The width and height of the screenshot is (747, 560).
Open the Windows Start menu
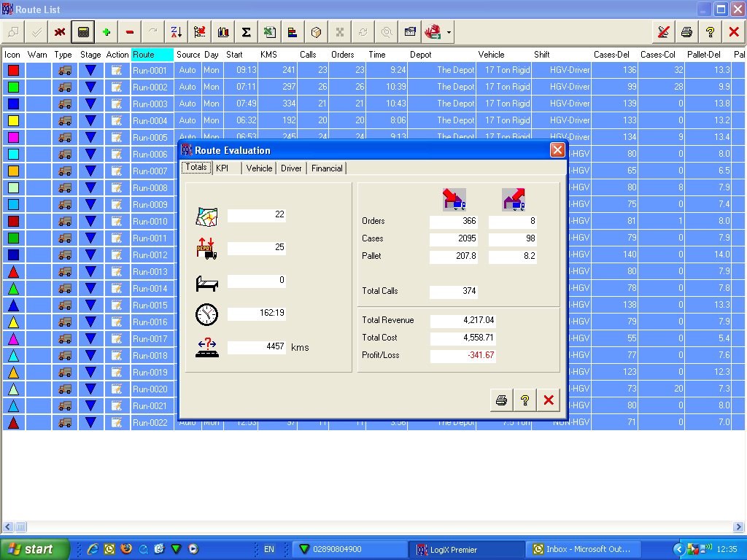tap(34, 549)
